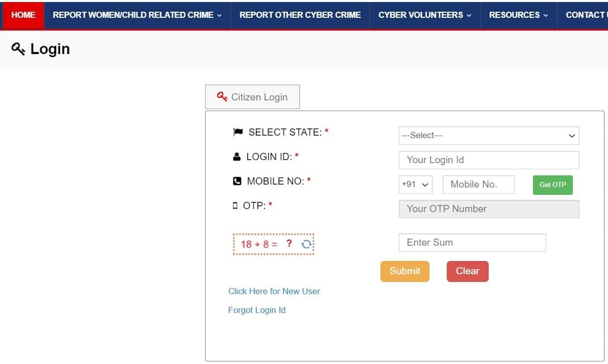Click the LOGIN ID: label
This screenshot has height=364, width=608.
click(x=269, y=157)
